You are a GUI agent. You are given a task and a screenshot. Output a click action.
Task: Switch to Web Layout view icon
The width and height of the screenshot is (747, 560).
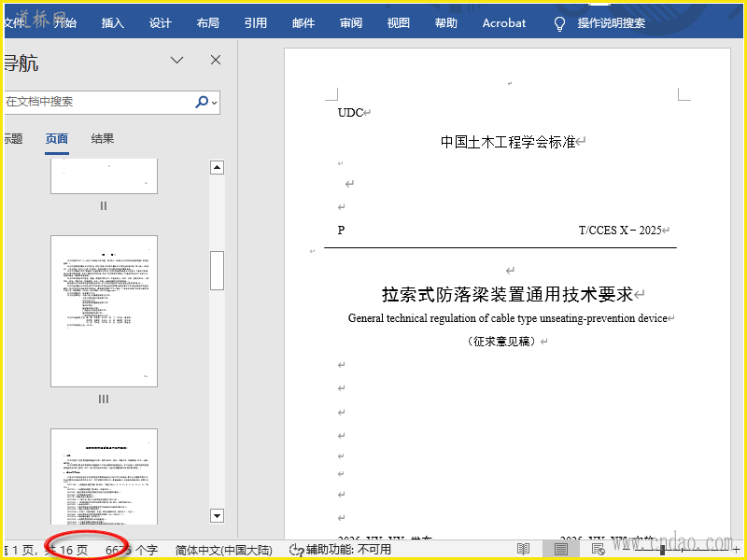[x=598, y=550]
